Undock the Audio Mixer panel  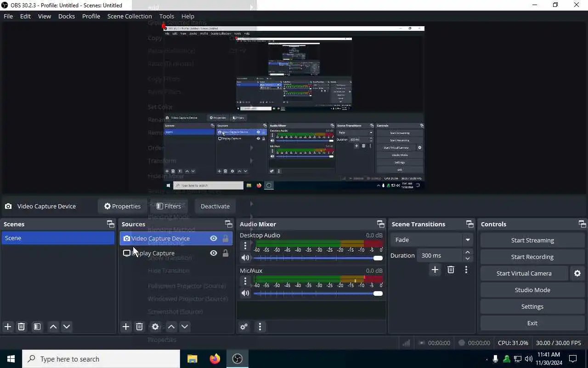coord(380,224)
